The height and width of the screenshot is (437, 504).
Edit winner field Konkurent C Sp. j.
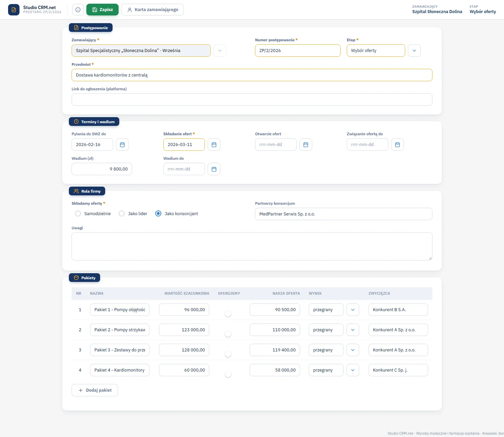pos(398,370)
